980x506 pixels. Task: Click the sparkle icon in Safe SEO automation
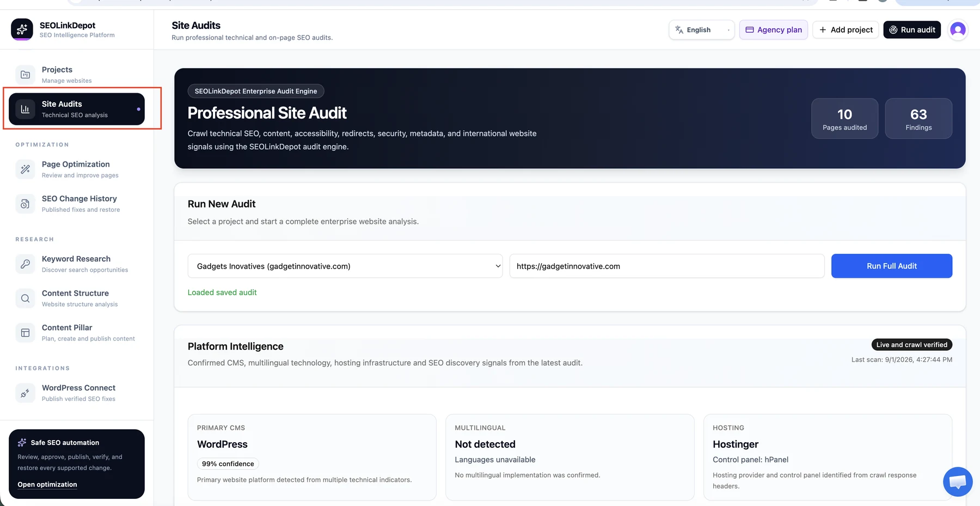22,442
